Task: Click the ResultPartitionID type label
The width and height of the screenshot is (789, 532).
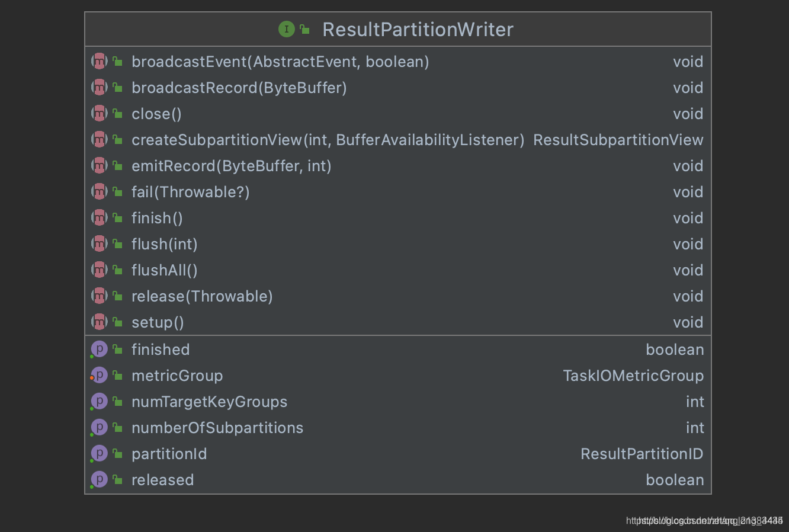Action: click(x=642, y=454)
